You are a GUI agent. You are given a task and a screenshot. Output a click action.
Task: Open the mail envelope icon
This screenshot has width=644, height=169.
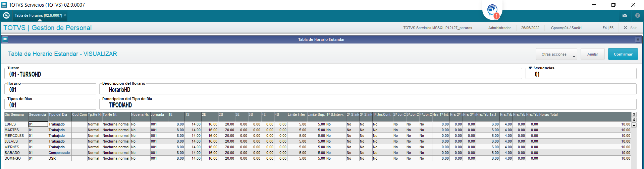(x=625, y=15)
